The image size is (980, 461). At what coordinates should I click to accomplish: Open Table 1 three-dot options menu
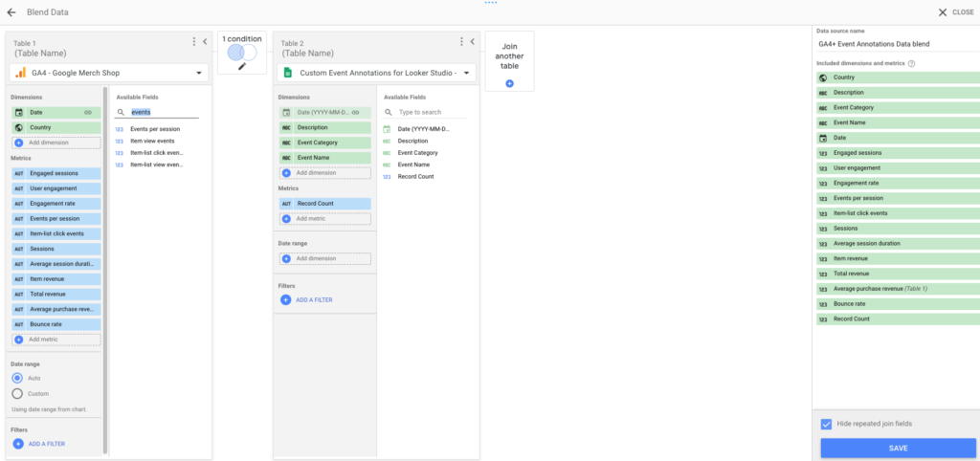click(193, 42)
